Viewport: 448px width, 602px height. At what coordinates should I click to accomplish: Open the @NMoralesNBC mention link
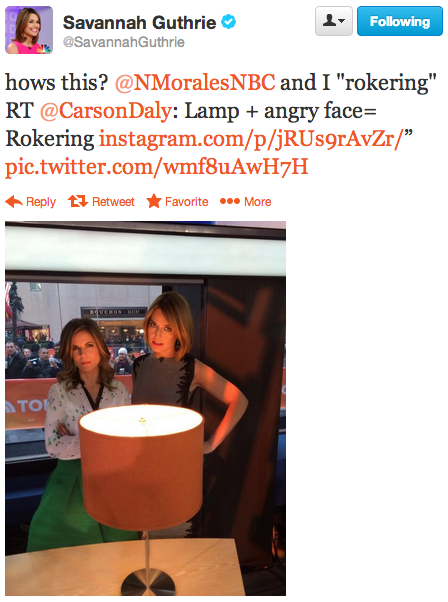point(195,83)
